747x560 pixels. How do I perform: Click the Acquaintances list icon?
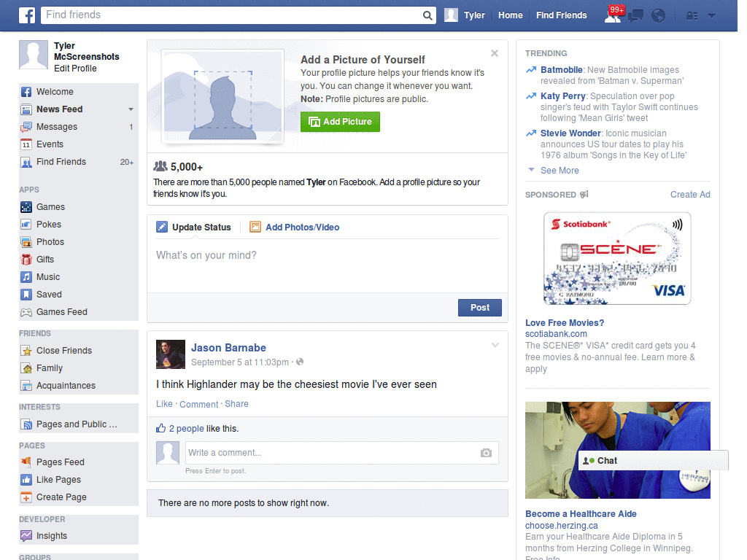(x=26, y=386)
